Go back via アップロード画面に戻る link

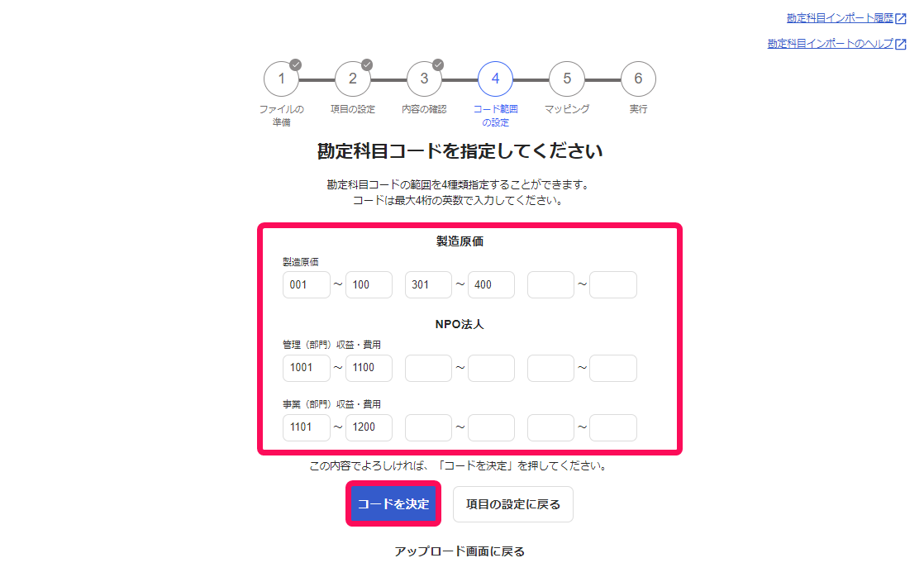(460, 551)
